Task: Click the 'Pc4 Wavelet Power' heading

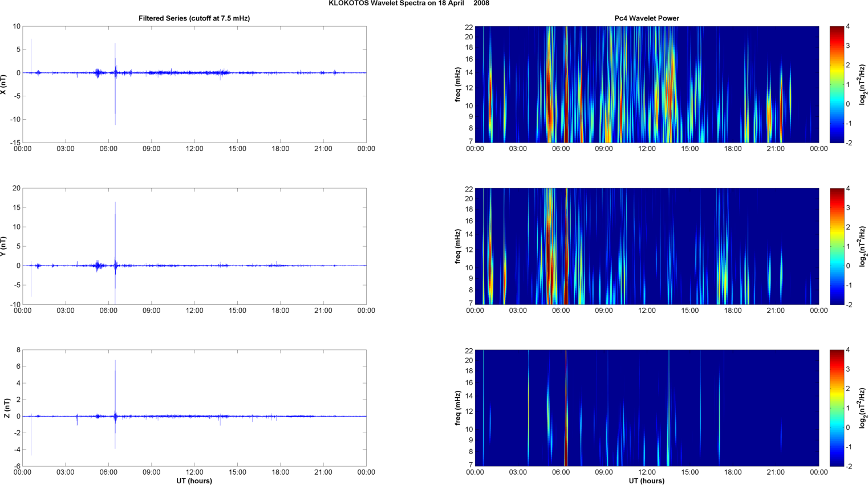Action: [647, 18]
